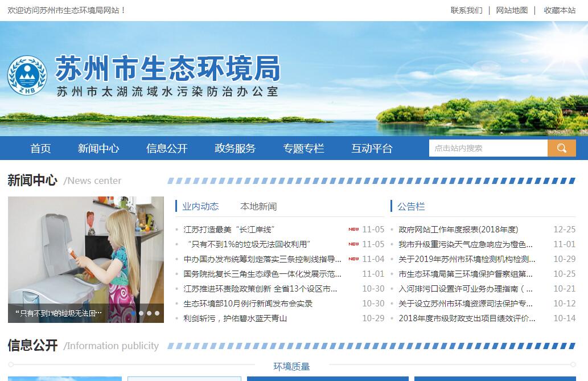Switch to the last carousel dot
The width and height of the screenshot is (588, 381).
coord(157,313)
